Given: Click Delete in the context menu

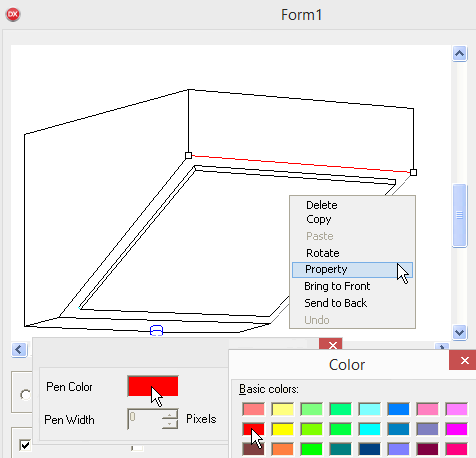Looking at the screenshot, I should 322,205.
